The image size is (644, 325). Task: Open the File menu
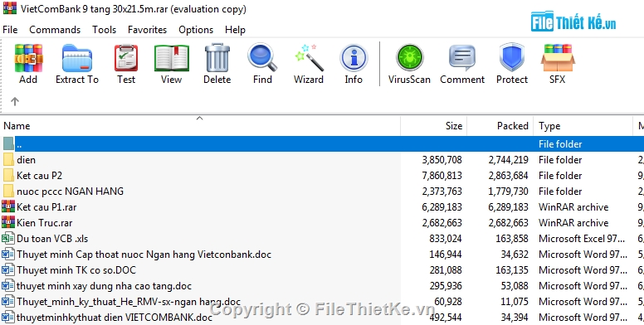[x=10, y=30]
